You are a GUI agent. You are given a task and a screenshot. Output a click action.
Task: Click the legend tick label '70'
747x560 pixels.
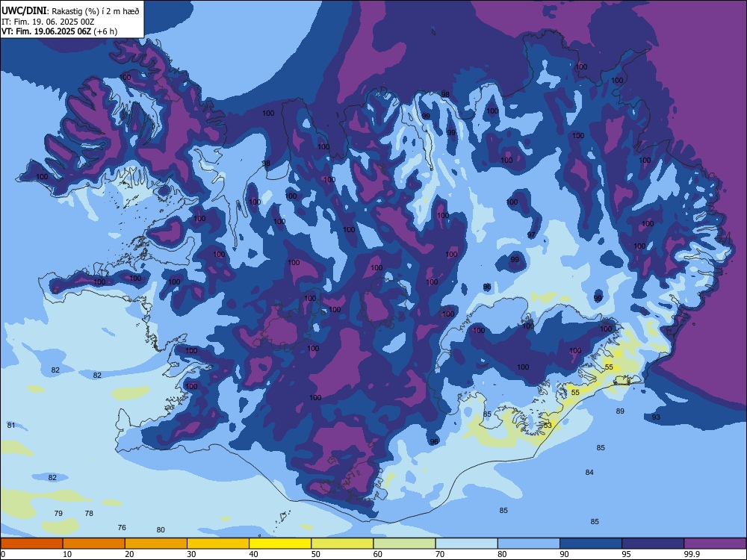(440, 554)
